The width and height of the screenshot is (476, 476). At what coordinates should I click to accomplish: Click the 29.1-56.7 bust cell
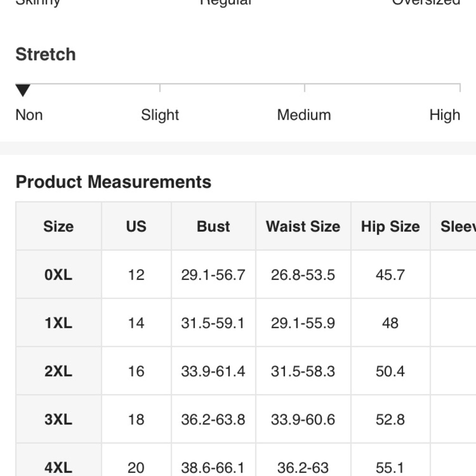[213, 275]
